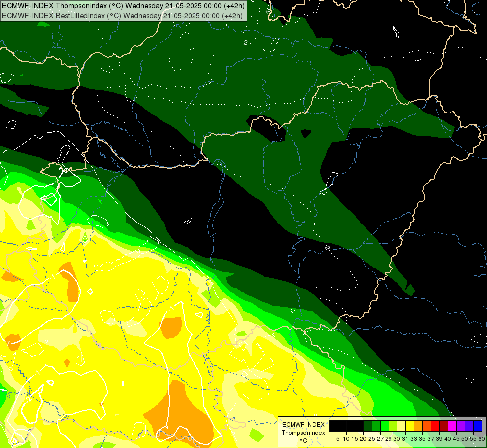Image resolution: width=487 pixels, height=448 pixels.
Task: Select the purple 45–50 legend swatch
Action: point(461,426)
